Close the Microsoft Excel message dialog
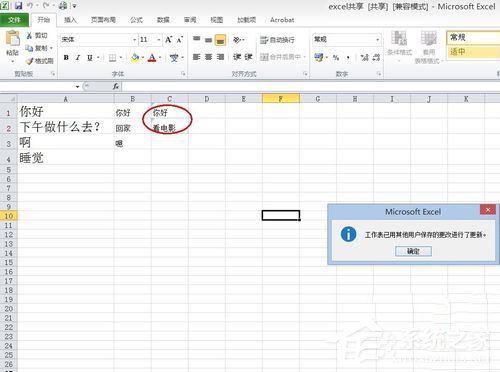Screen dimensions: 500x372 488,210
